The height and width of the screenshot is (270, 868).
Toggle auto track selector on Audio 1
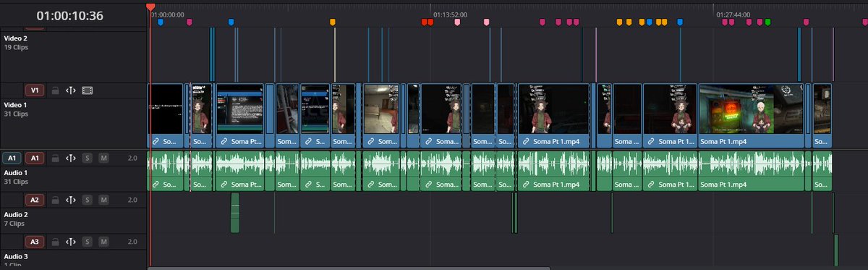pyautogui.click(x=71, y=158)
